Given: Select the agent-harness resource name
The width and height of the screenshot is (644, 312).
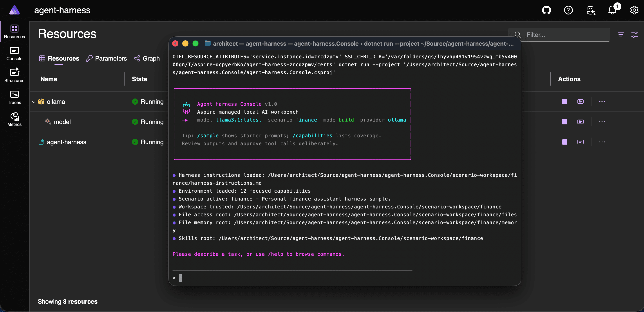Looking at the screenshot, I should (67, 142).
